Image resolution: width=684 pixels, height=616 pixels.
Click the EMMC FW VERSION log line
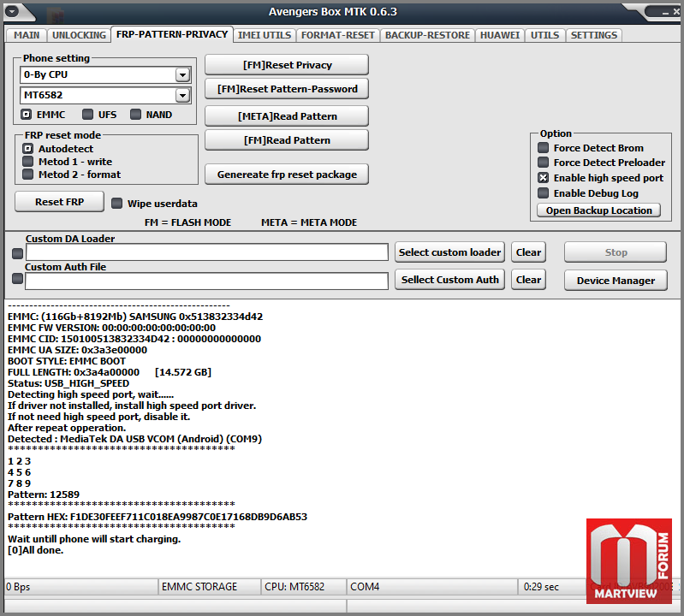[x=111, y=328]
